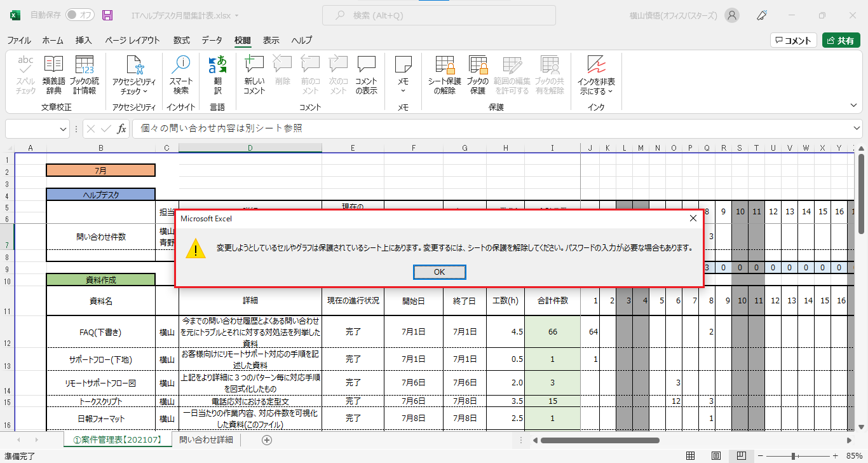Open the 数式 ribbon tab
Viewport: 868px width, 463px height.
[181, 40]
